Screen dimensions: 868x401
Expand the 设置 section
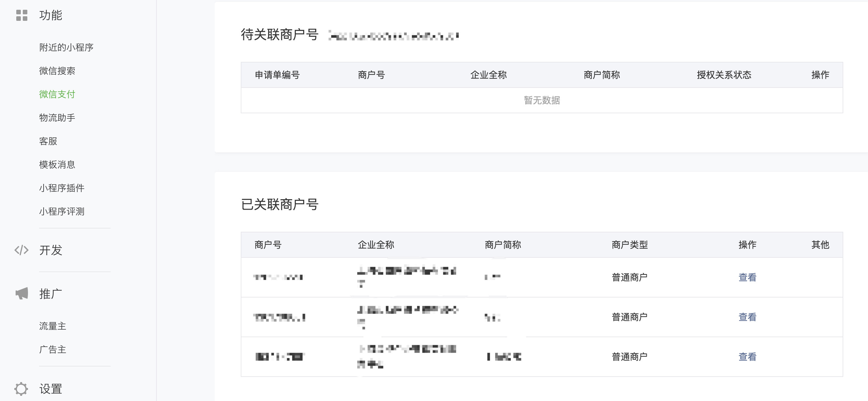pos(50,389)
